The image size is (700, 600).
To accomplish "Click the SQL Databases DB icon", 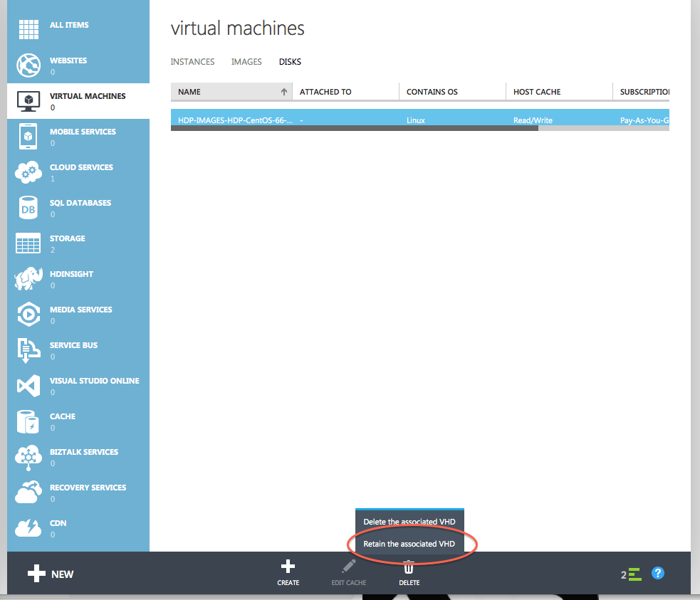I will 28,208.
